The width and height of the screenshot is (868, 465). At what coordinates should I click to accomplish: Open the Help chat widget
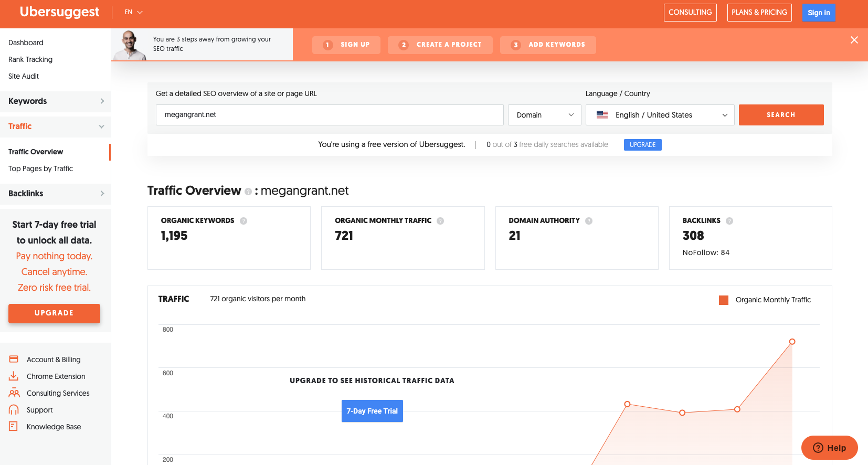(829, 448)
